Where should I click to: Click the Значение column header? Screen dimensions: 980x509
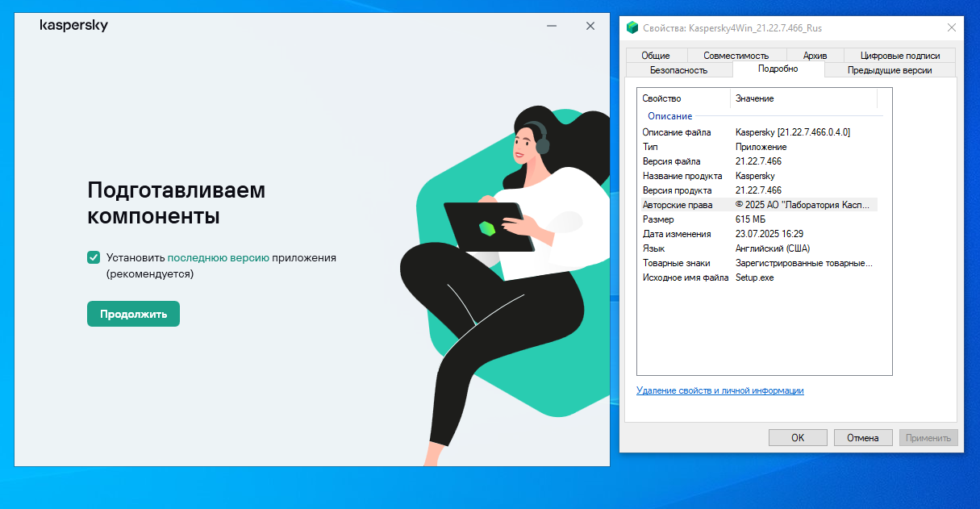click(x=804, y=98)
